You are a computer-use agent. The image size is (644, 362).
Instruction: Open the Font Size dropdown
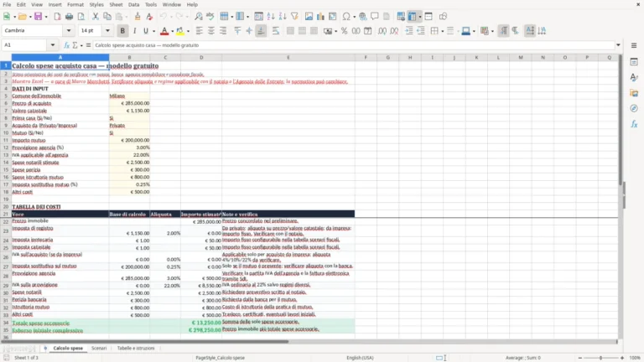pos(107,31)
